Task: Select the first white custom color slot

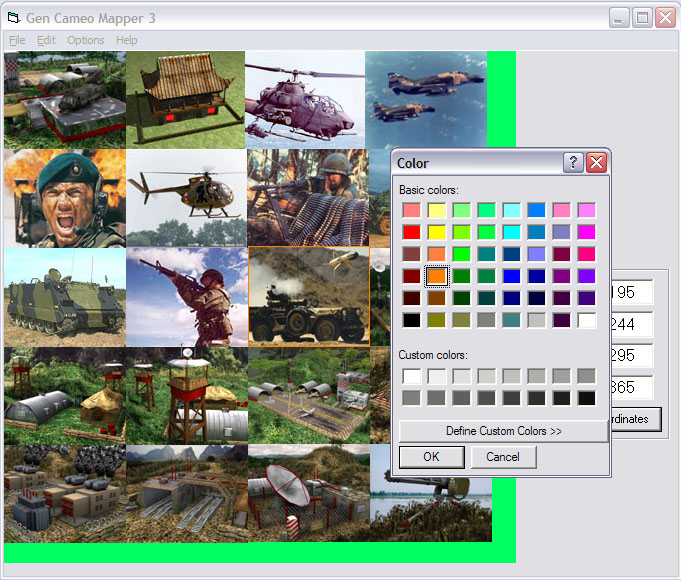Action: tap(411, 376)
